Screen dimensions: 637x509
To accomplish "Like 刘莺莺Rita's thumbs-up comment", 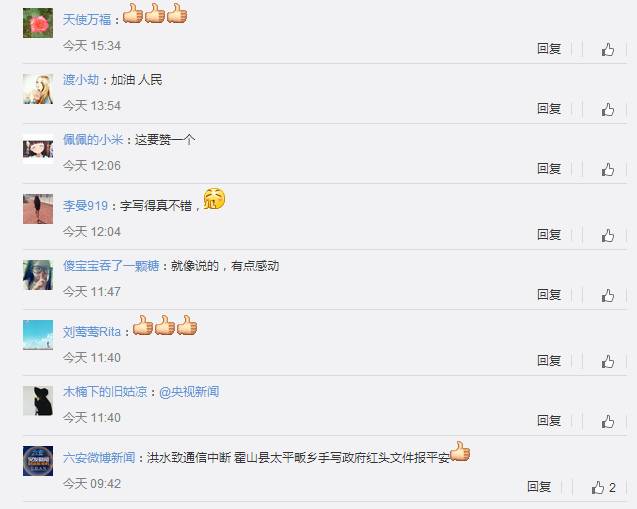I will (608, 361).
